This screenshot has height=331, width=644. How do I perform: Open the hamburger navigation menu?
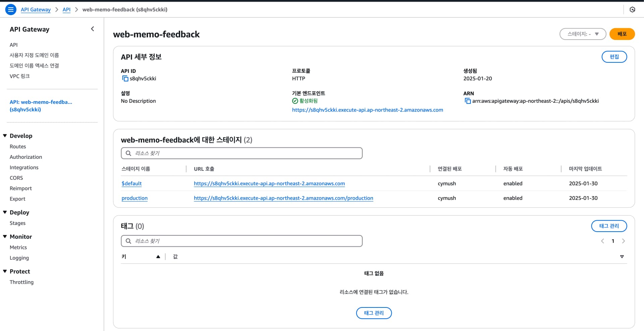click(x=11, y=9)
